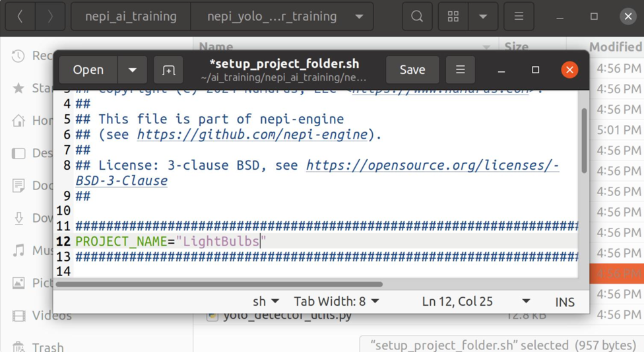644x352 pixels.
Task: Click the Open button
Action: [x=88, y=70]
